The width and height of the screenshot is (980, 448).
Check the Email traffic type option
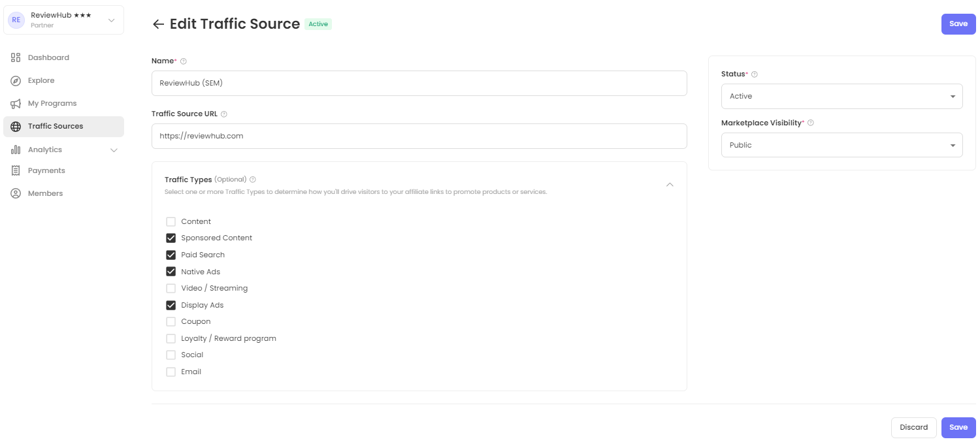171,372
